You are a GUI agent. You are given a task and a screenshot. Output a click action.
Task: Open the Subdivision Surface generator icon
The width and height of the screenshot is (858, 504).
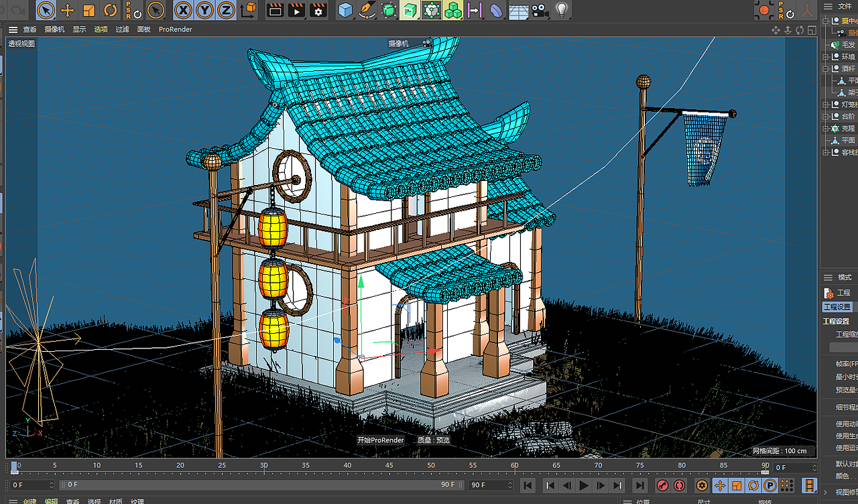pyautogui.click(x=389, y=11)
